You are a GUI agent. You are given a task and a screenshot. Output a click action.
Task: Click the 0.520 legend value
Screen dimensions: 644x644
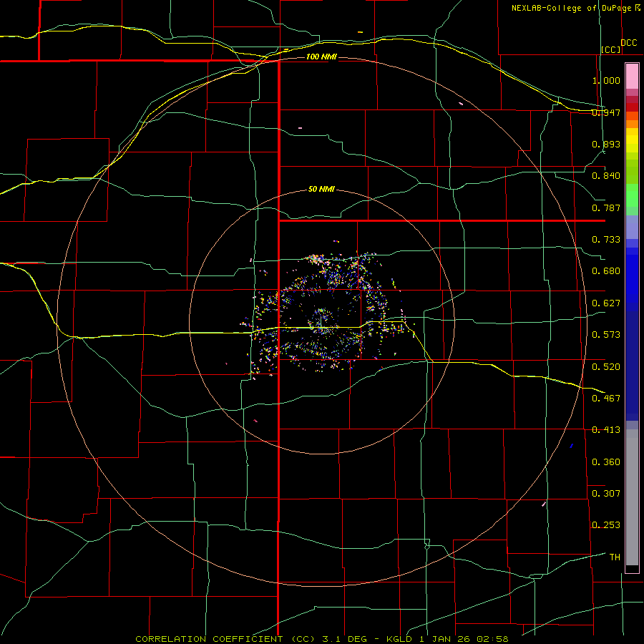[x=606, y=367]
